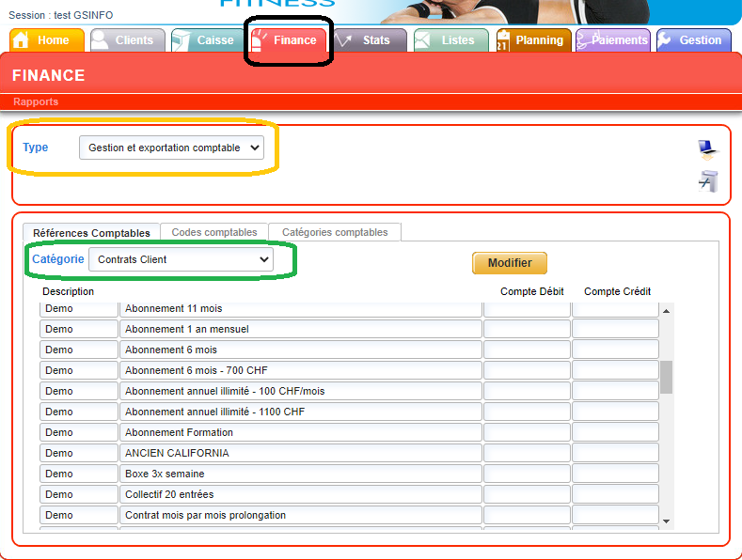
Task: Switch to the Catégories comptables tab
Action: (335, 232)
